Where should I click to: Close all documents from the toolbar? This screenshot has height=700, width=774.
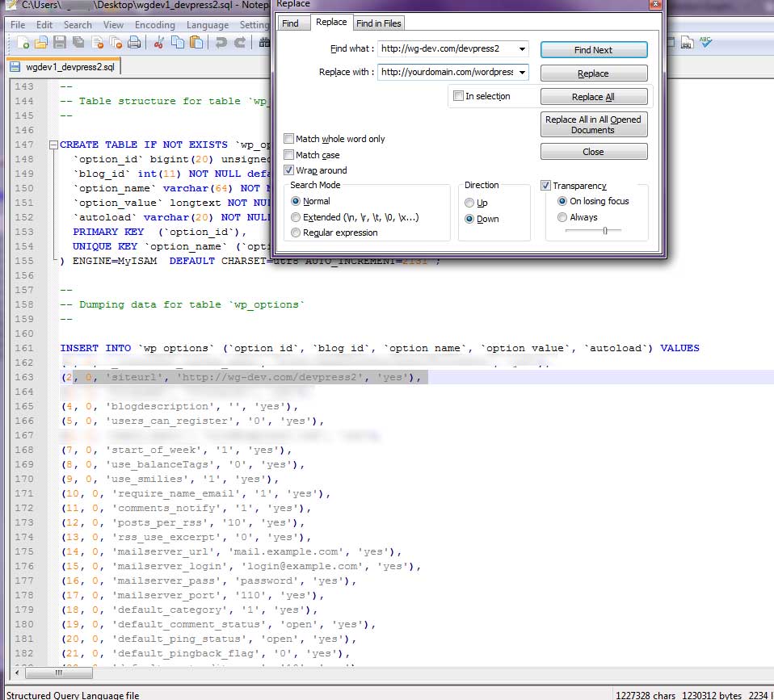point(116,43)
